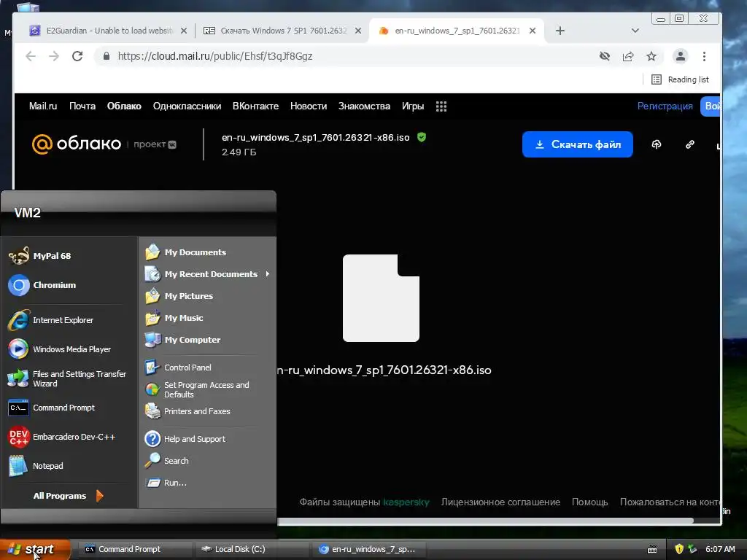Open My Pictures folder

179,296
